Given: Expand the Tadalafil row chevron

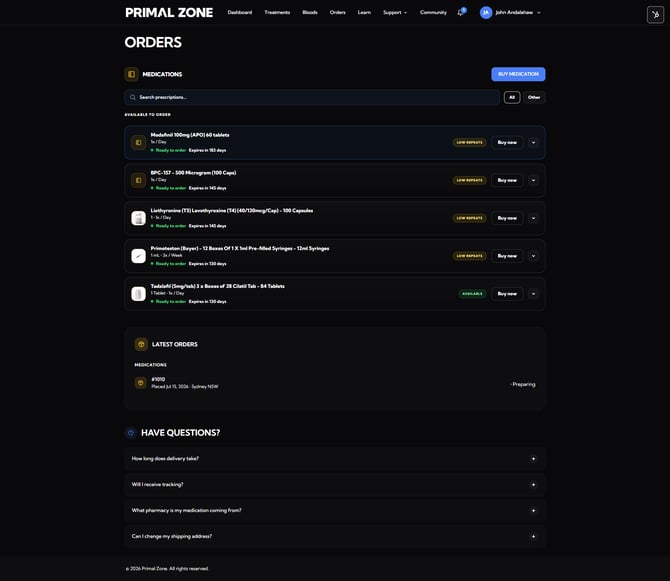Looking at the screenshot, I should [533, 294].
